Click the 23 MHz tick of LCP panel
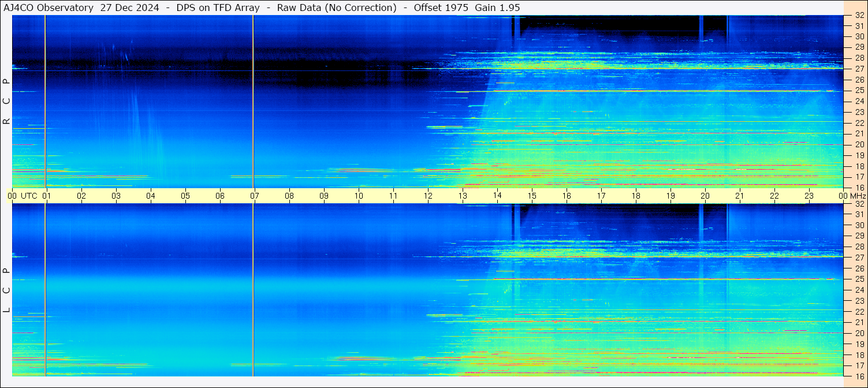The height and width of the screenshot is (388, 868). click(859, 301)
